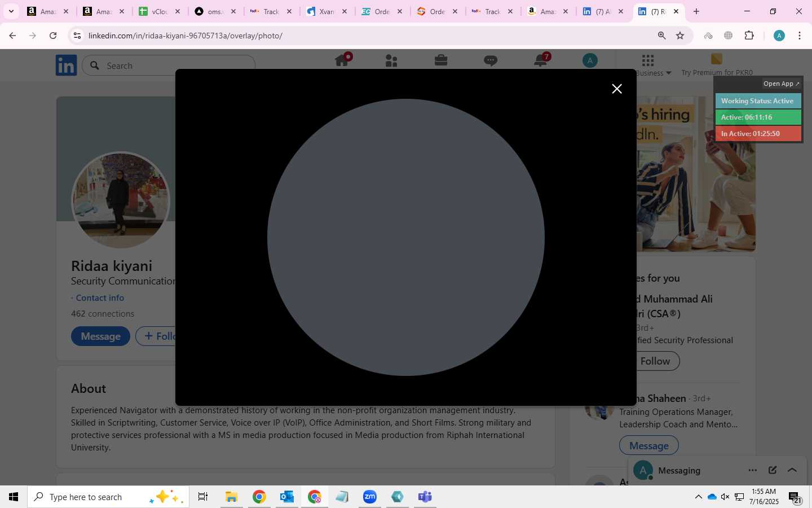Click Open App button in tracker widget
The width and height of the screenshot is (812, 508).
pos(781,84)
